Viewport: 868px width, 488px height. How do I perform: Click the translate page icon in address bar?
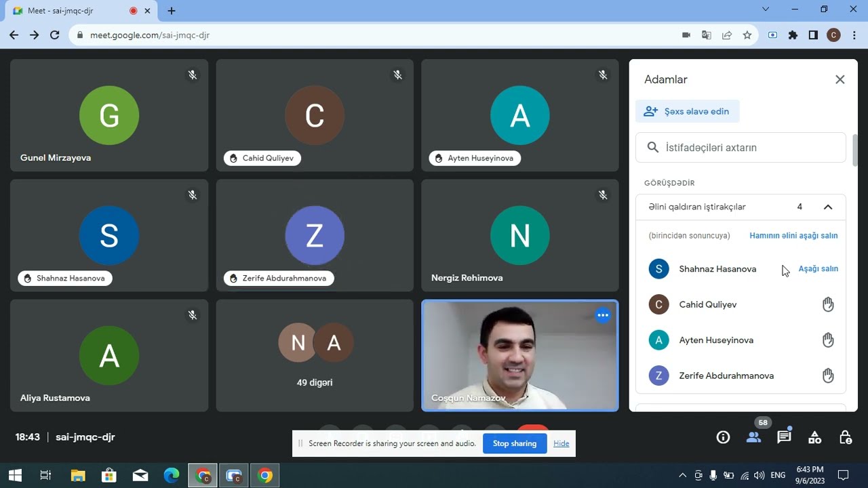707,35
